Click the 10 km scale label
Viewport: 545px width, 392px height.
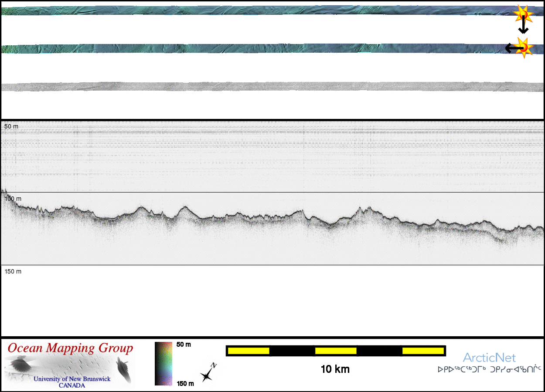pyautogui.click(x=335, y=369)
